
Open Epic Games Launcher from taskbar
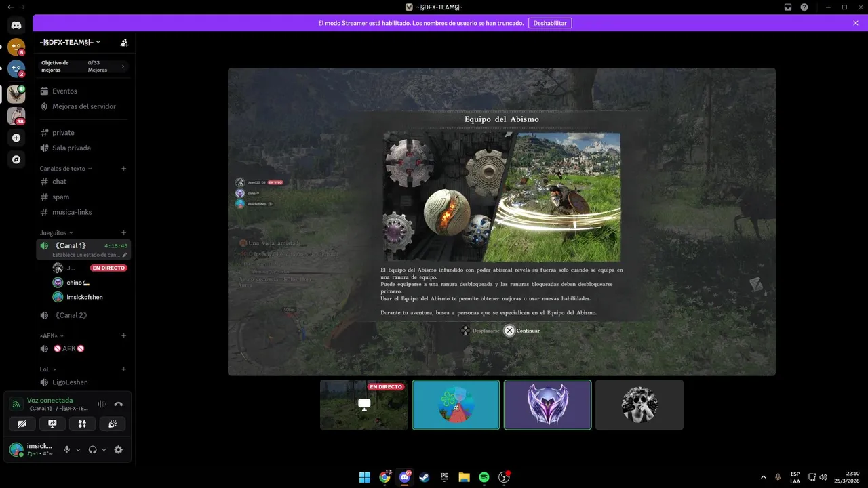point(444,477)
